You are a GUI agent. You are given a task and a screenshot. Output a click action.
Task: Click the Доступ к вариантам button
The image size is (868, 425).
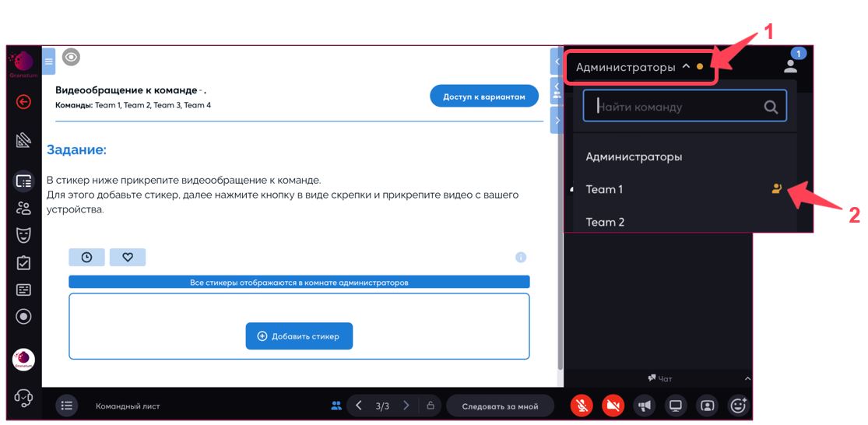tap(484, 97)
